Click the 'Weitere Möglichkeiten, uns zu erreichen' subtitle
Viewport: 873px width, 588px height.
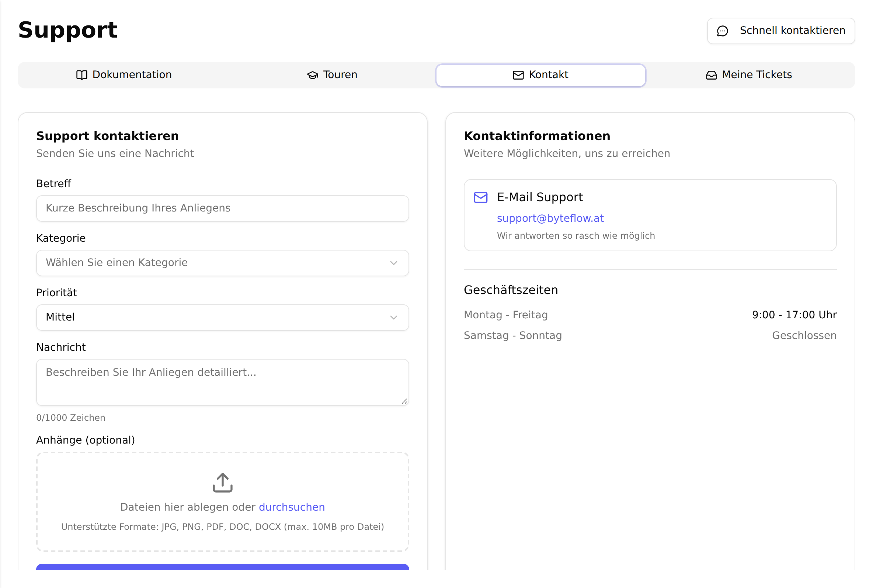tap(567, 153)
